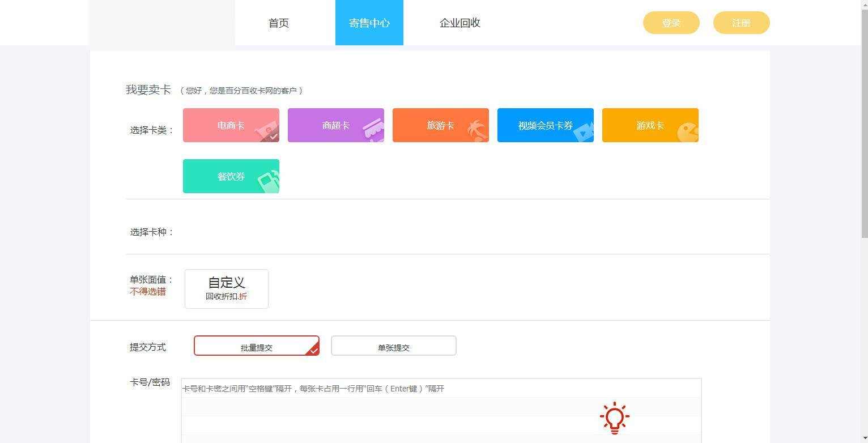Pick the 餐饮券 category with card icon
The height and width of the screenshot is (443, 868).
[231, 176]
